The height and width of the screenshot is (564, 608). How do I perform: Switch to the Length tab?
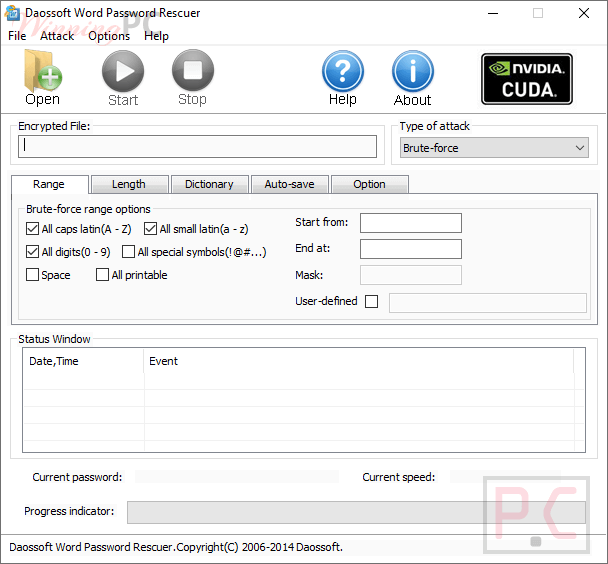(129, 184)
